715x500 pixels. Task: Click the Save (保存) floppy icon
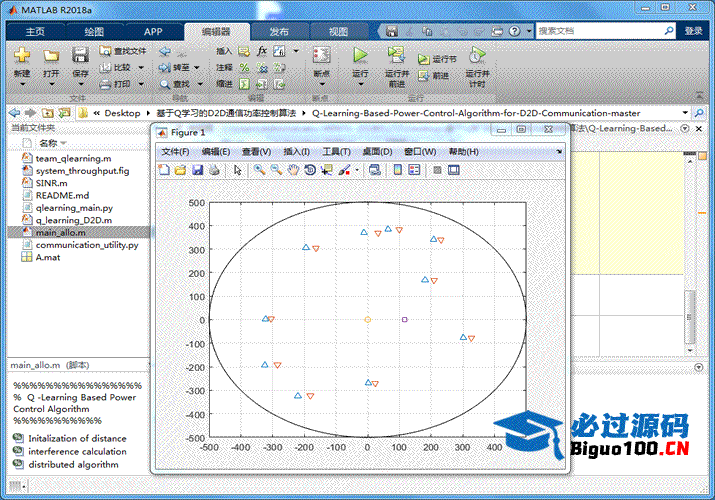80,56
